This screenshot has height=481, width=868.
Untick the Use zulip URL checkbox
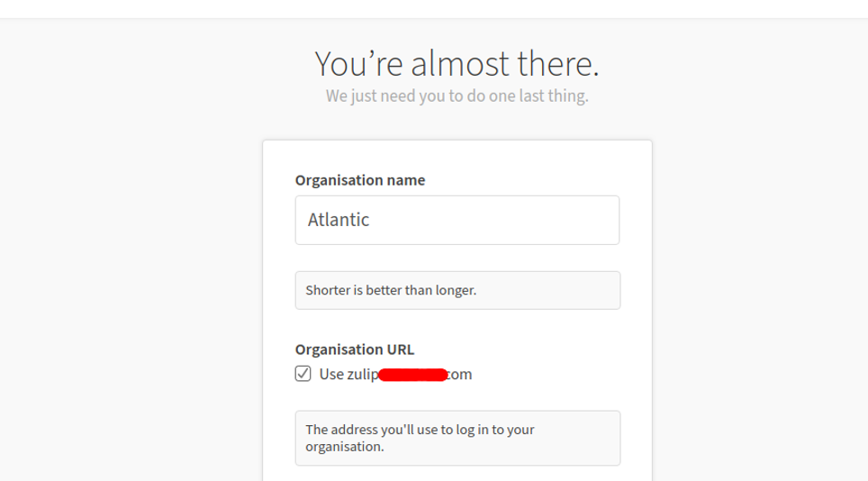(x=303, y=374)
